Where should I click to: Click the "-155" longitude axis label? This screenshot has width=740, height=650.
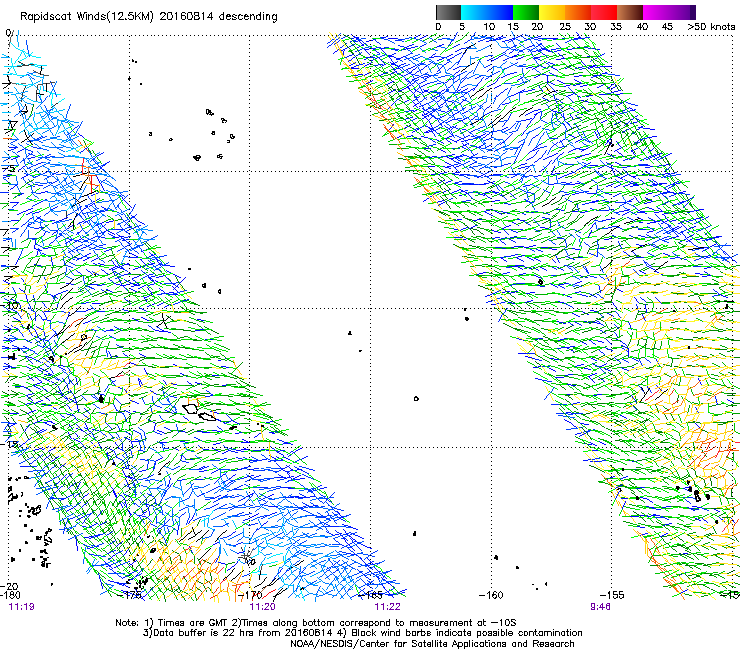(x=612, y=595)
